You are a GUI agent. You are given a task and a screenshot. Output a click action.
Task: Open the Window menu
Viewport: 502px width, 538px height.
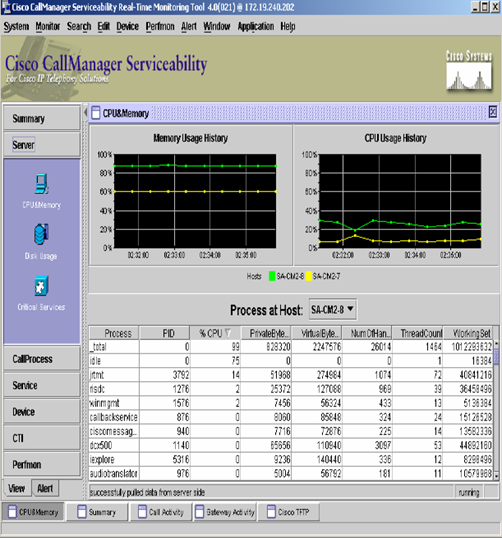pyautogui.click(x=217, y=26)
